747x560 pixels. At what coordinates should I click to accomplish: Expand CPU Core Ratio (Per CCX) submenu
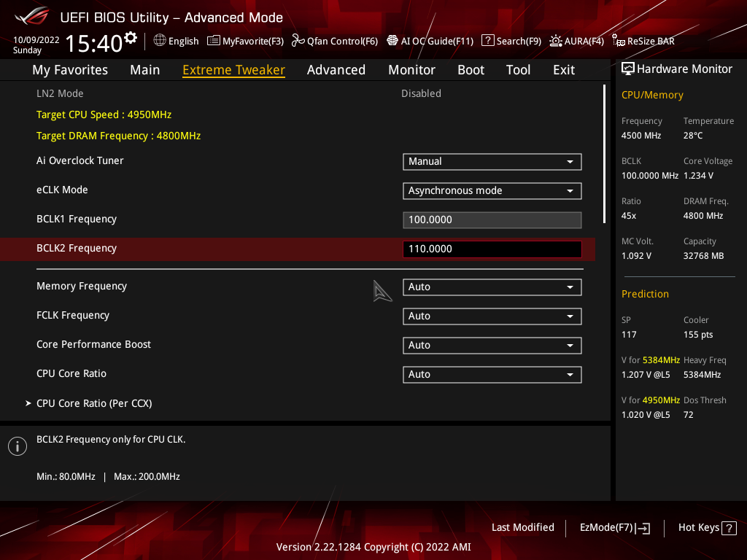click(x=94, y=403)
